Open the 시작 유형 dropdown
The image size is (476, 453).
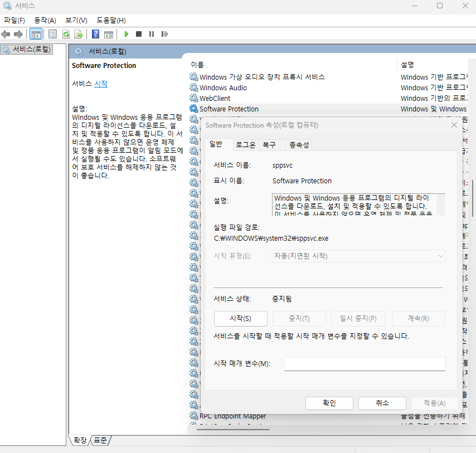click(359, 256)
